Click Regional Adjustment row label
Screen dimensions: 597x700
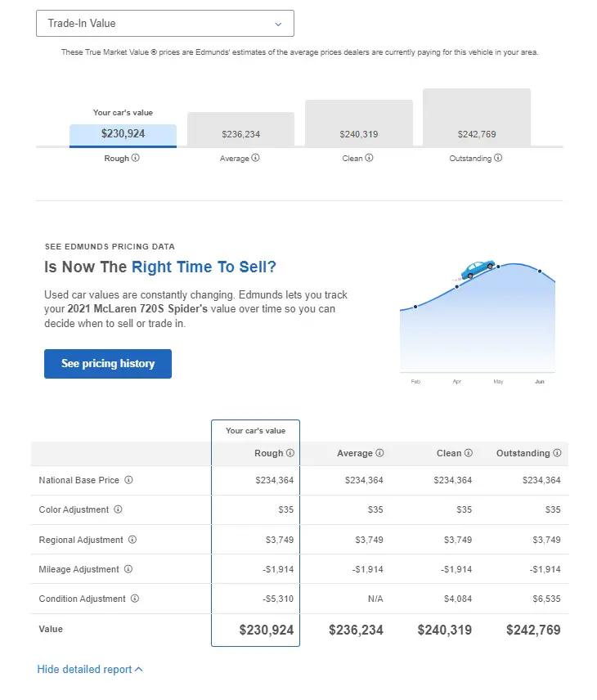coord(81,540)
